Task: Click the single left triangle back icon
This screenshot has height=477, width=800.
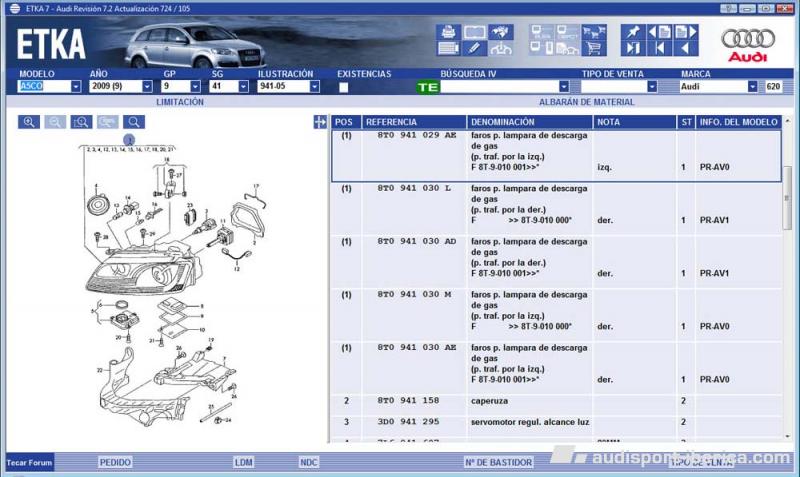Action: click(686, 48)
